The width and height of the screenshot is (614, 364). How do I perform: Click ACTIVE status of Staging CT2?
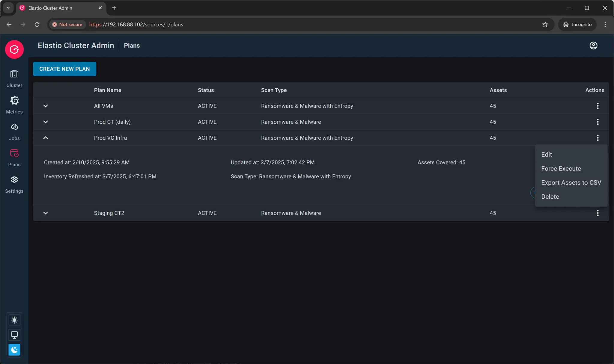(x=207, y=213)
